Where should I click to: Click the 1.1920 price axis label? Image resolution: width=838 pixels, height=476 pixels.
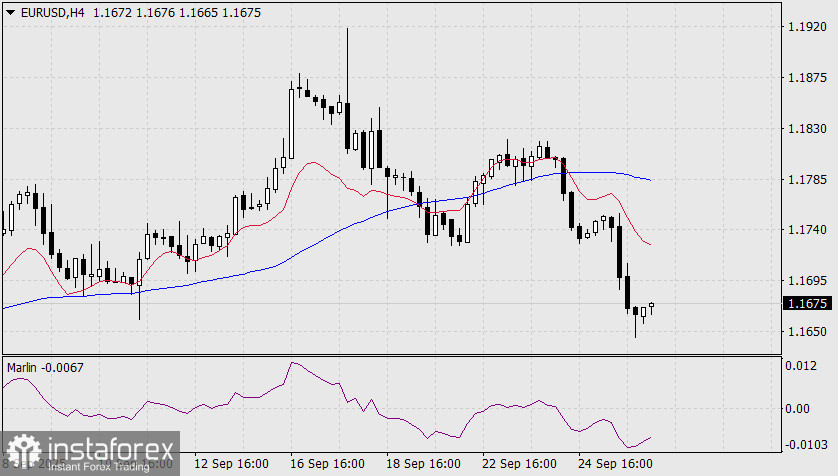pos(807,27)
